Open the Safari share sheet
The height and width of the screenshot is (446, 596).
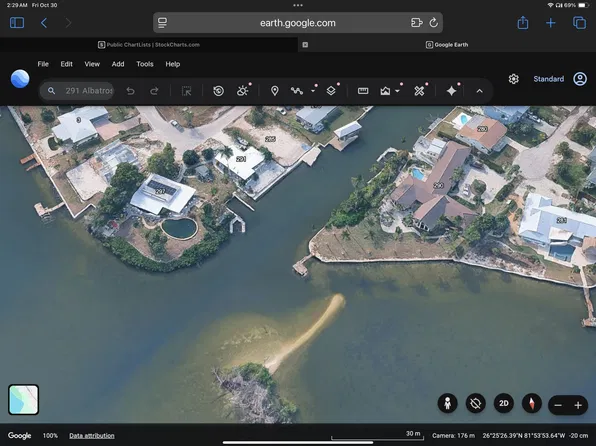tap(523, 23)
